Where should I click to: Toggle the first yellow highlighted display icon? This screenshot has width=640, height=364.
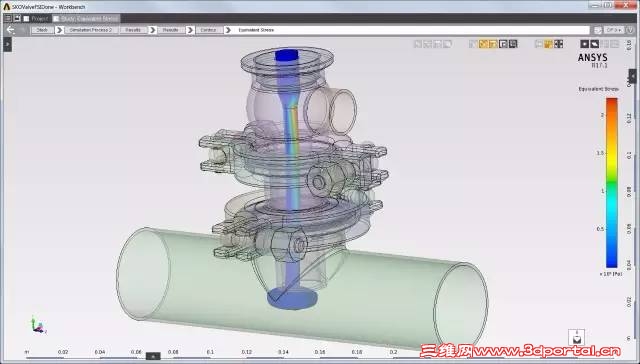pyautogui.click(x=483, y=44)
